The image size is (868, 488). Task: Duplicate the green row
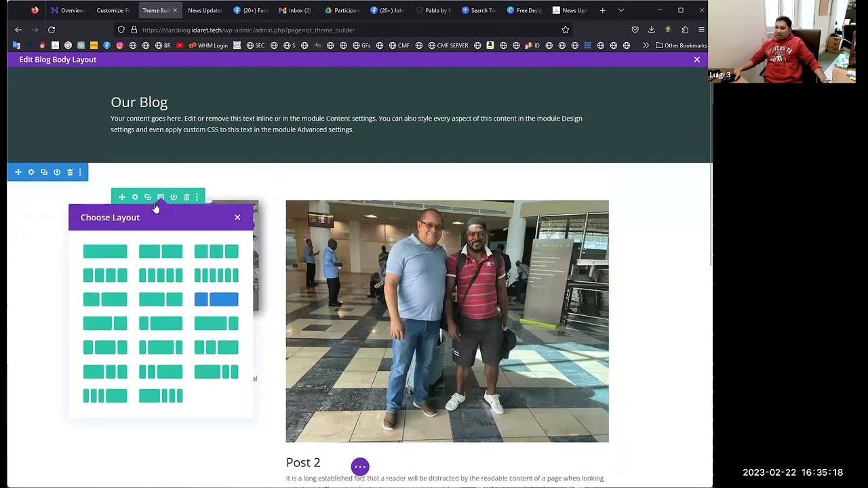pyautogui.click(x=148, y=197)
